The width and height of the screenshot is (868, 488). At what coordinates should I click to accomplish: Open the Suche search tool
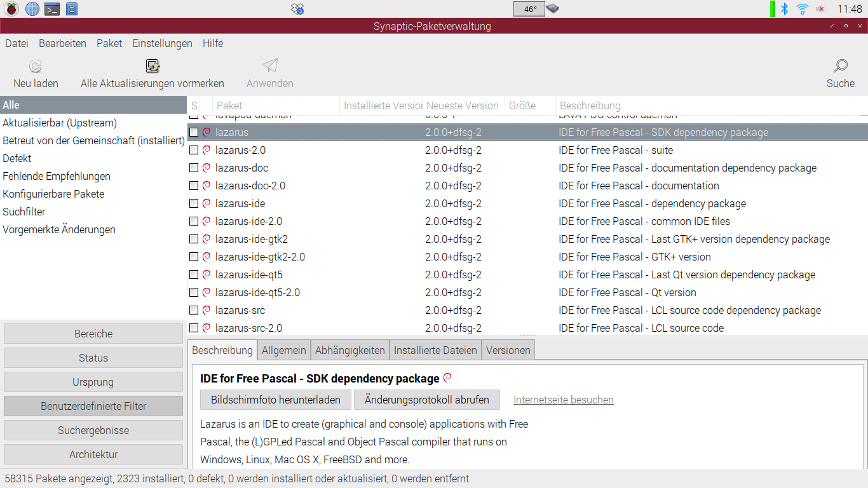(841, 74)
